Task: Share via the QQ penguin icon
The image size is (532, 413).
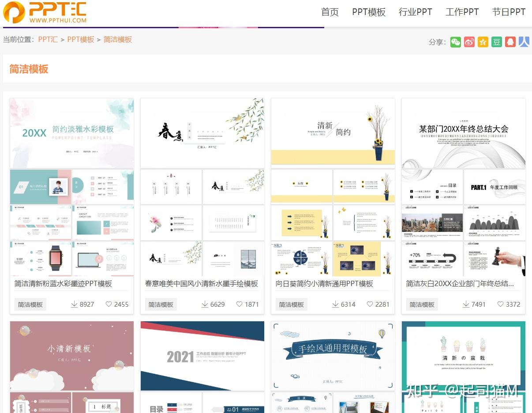Action: [x=510, y=42]
